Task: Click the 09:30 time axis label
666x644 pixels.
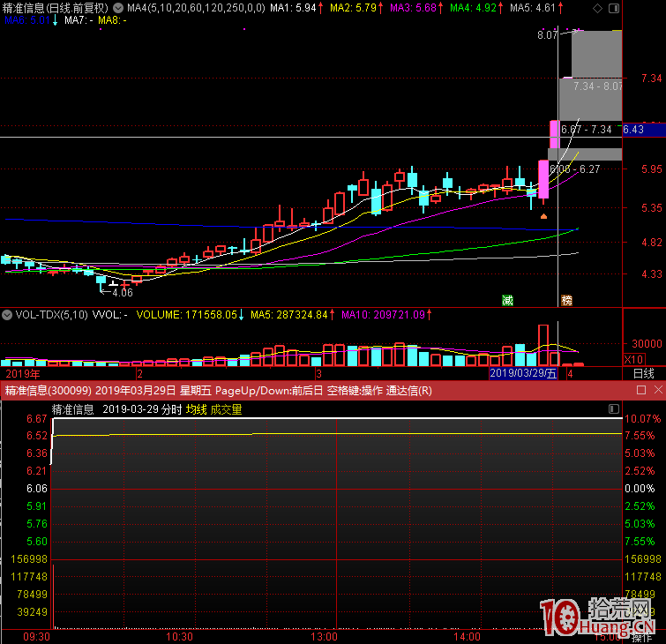Action: point(36,637)
